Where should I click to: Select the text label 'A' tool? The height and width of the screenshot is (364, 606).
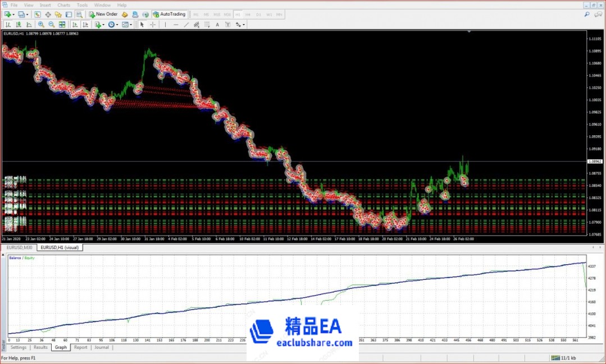[217, 25]
